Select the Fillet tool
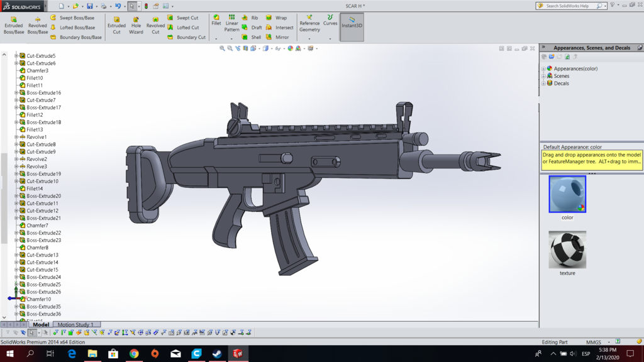Screen dimensions: 644x362 point(216,21)
